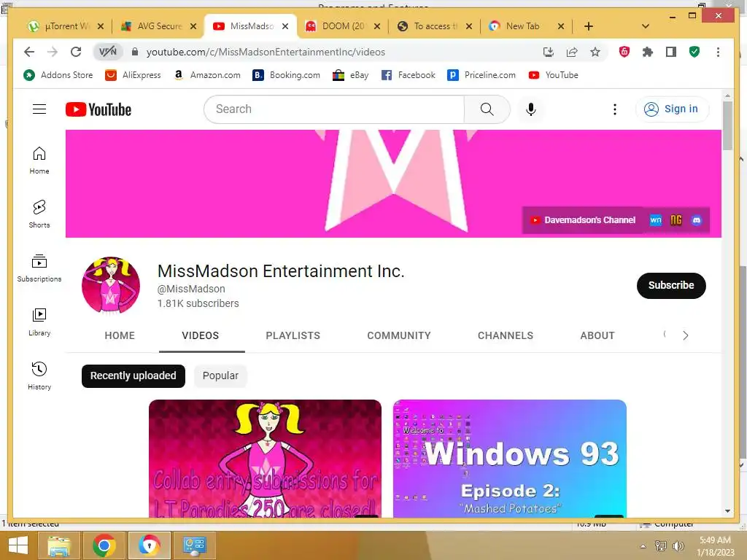This screenshot has width=747, height=560.
Task: Open the channel HOME tab
Action: [120, 335]
